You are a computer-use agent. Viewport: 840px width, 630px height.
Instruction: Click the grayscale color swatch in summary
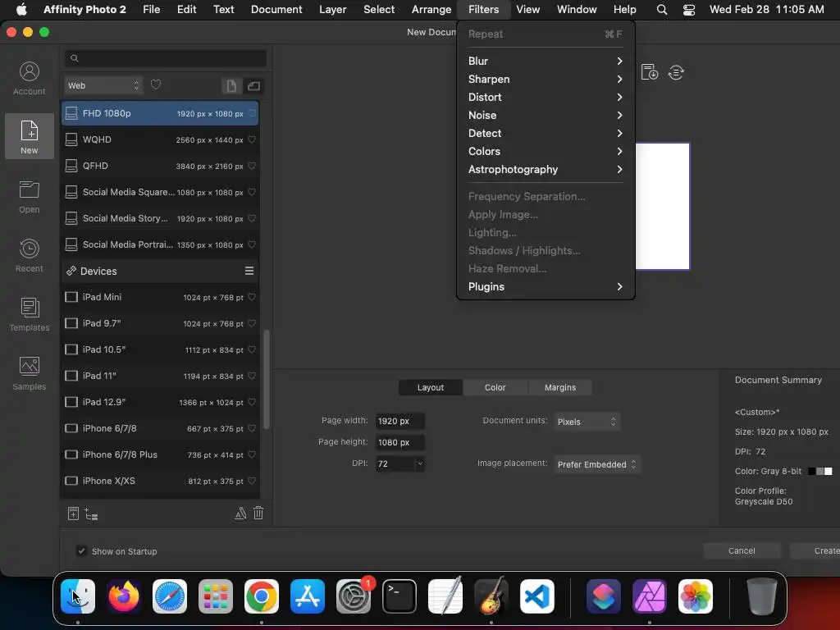point(820,471)
